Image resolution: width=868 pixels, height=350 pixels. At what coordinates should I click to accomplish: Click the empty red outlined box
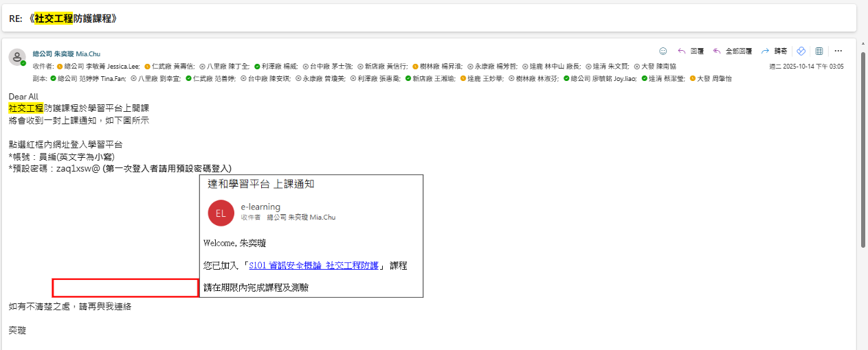click(x=125, y=288)
